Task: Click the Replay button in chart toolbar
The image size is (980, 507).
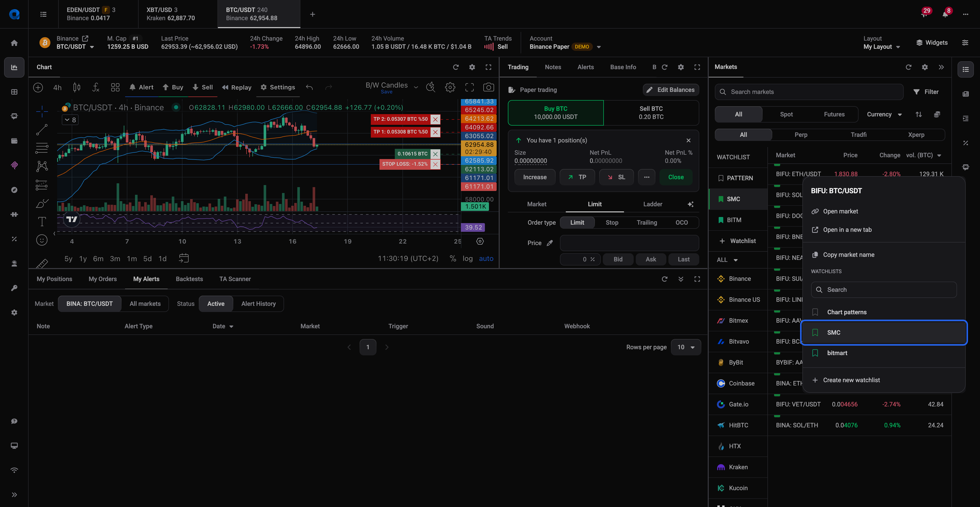Action: (x=237, y=88)
